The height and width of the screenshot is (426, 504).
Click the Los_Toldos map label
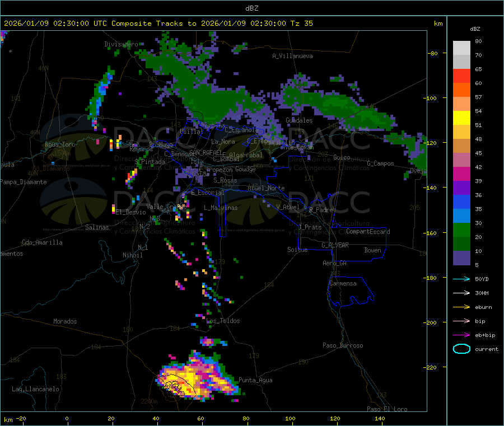[223, 321]
